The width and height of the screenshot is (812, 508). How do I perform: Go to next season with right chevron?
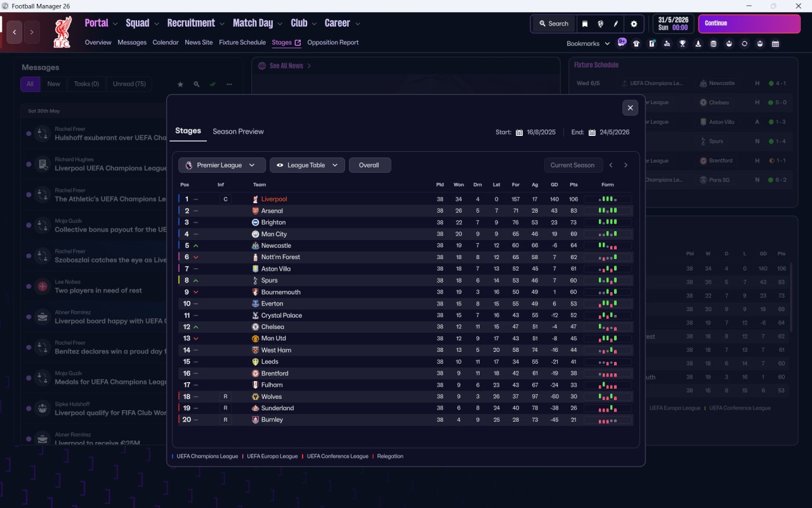click(625, 165)
